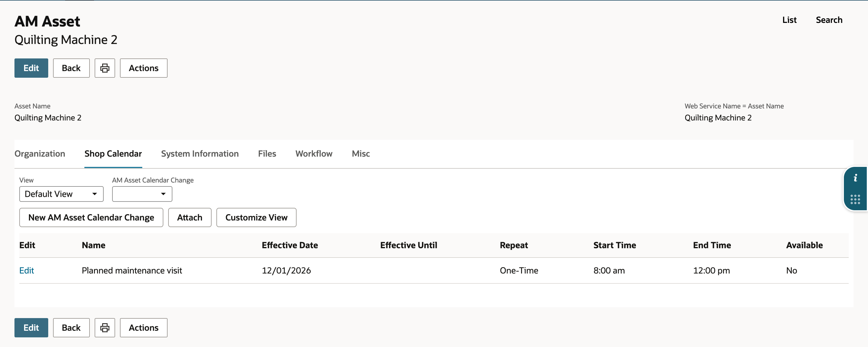The image size is (868, 347).
Task: Open the info icon in side panel
Action: tap(855, 178)
